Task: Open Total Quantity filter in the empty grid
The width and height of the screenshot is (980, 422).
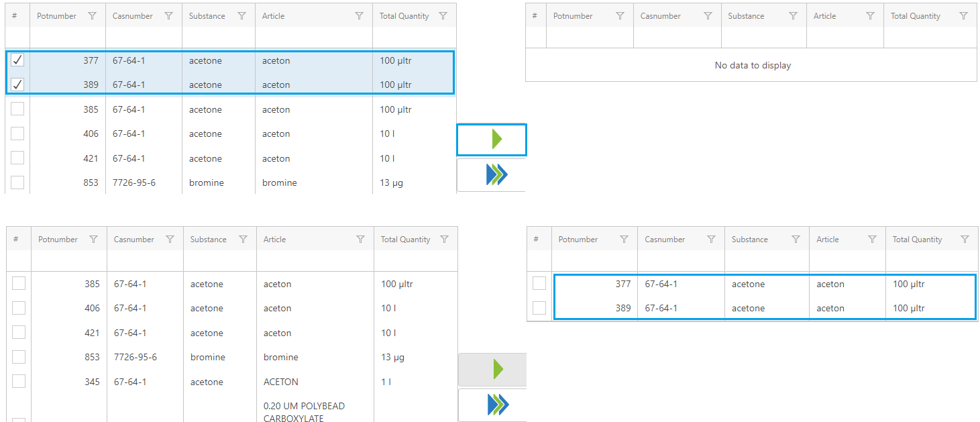Action: (x=963, y=16)
